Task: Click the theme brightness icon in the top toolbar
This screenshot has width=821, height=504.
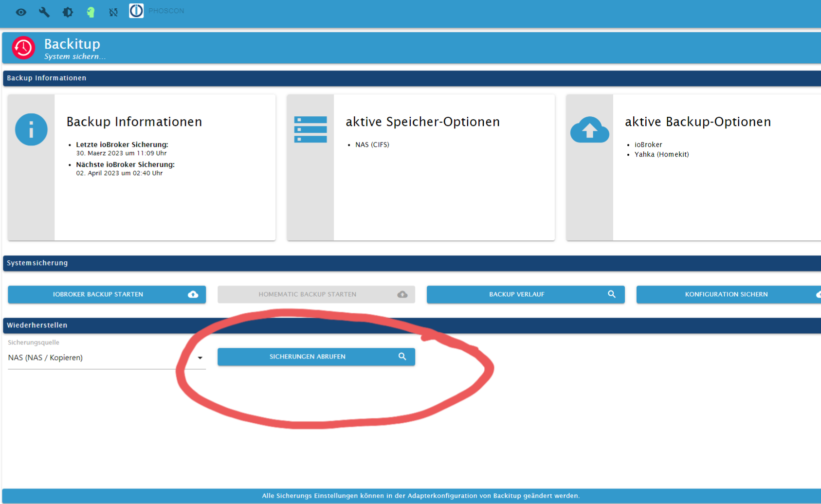Action: point(68,12)
